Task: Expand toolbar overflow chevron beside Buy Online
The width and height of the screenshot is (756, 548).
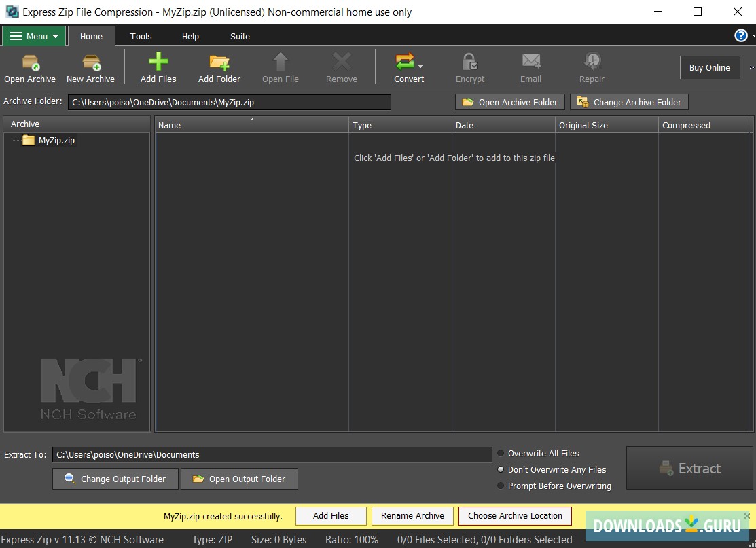Action: coord(751,67)
